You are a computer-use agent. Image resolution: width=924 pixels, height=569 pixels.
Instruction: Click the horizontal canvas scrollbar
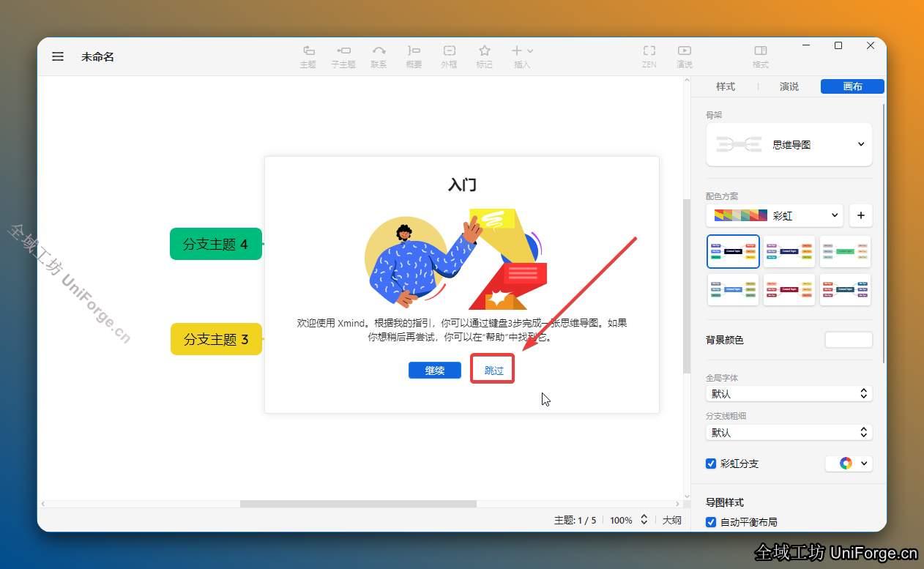coord(358,504)
